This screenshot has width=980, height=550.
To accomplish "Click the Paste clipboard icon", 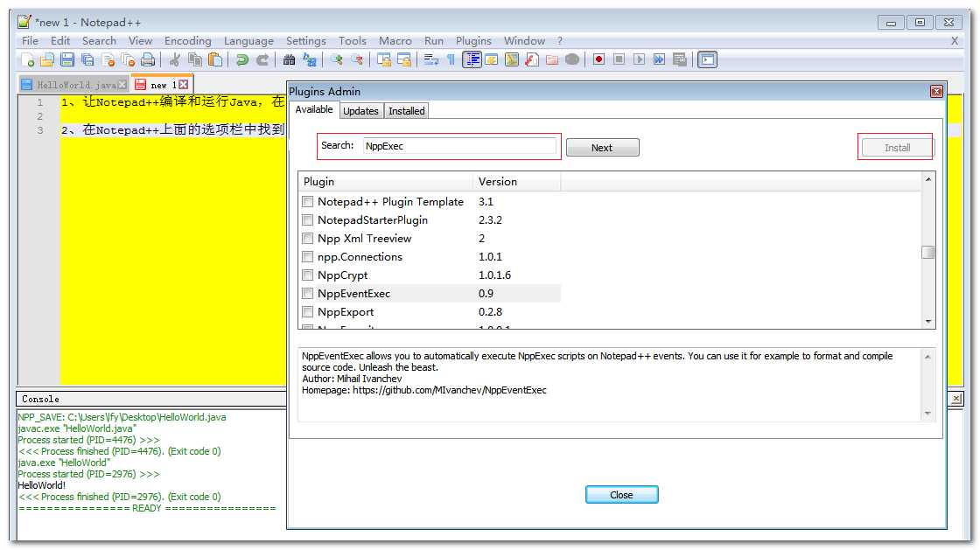I will 215,60.
